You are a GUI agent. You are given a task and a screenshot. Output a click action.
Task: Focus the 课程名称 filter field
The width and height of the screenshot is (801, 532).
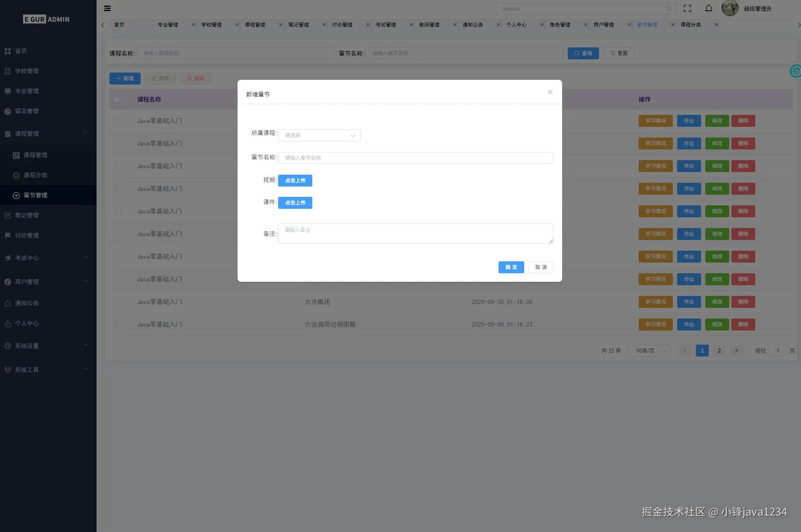pos(235,53)
